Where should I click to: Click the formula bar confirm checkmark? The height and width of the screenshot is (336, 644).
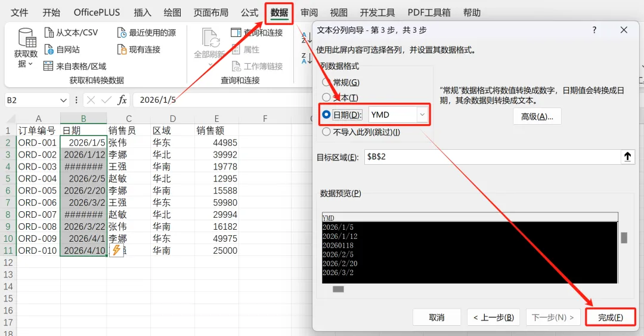point(106,100)
